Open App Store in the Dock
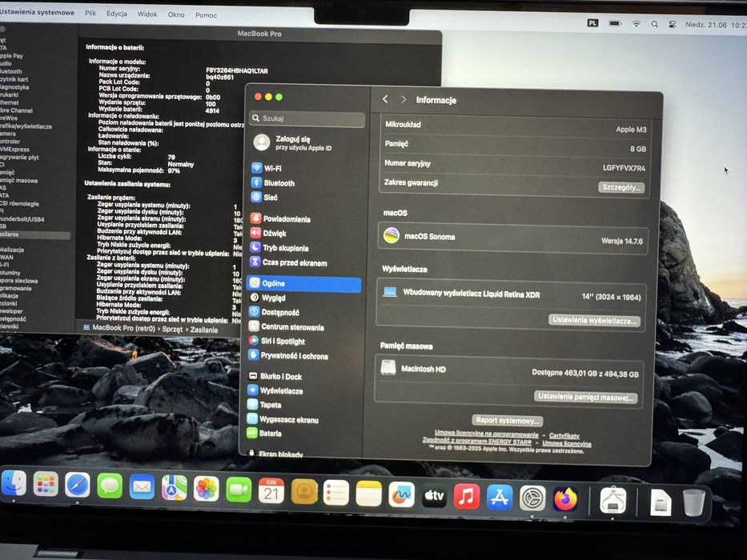Screen dimensions: 747x560 coord(500,497)
